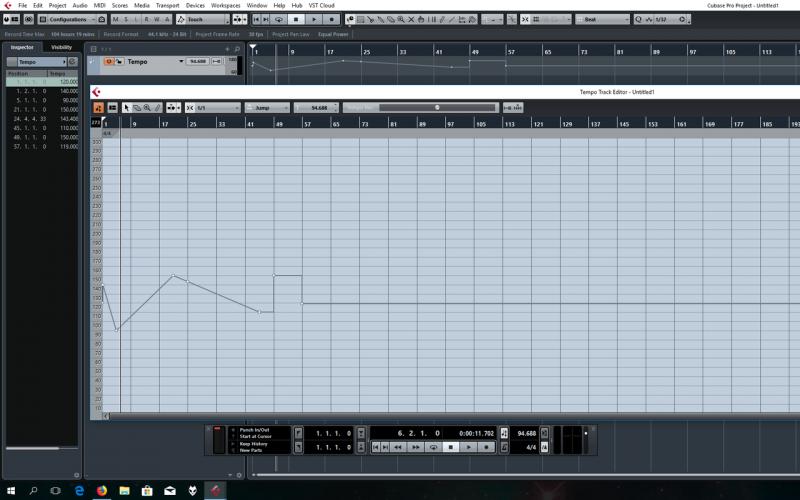The image size is (800, 500).
Task: Toggle Activate Tempo Track in track list
Action: click(109, 61)
